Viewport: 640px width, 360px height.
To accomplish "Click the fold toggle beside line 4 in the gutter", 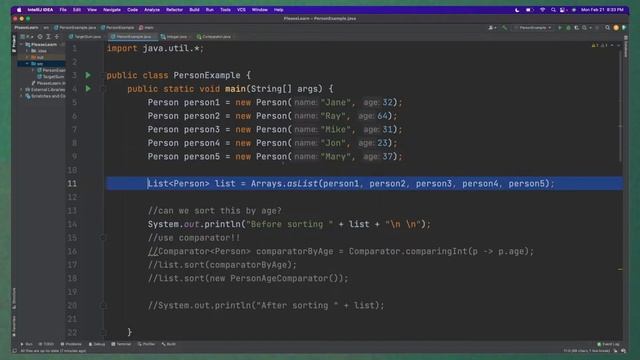I will click(x=103, y=89).
